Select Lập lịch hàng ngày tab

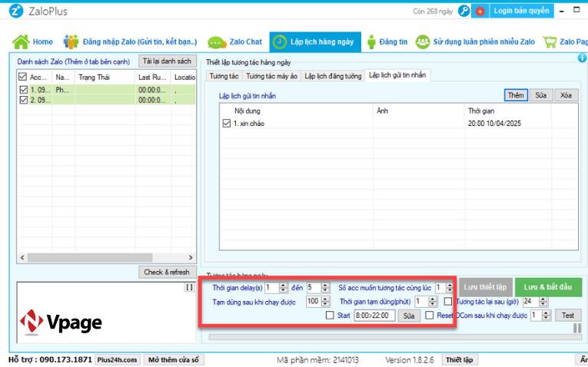point(315,41)
